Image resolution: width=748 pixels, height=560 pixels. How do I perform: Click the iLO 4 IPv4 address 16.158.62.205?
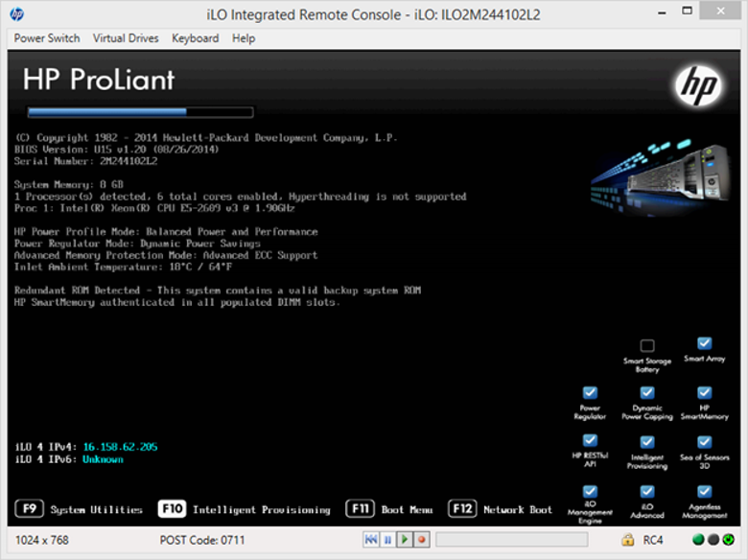[120, 447]
